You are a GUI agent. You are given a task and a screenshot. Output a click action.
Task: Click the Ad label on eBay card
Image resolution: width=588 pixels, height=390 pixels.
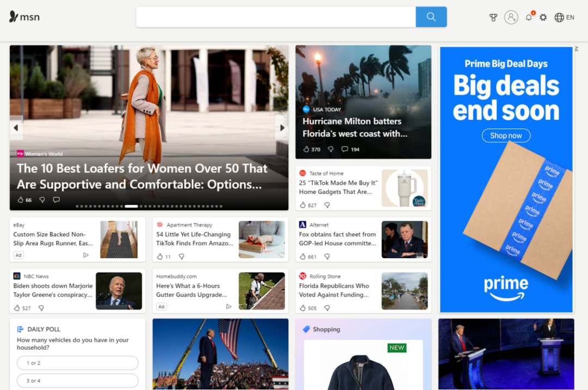19,255
